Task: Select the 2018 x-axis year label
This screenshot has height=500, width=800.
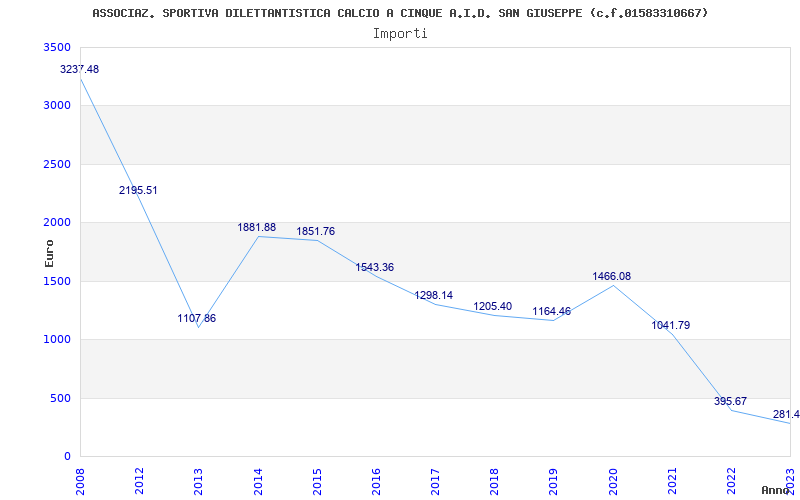Action: click(x=495, y=481)
